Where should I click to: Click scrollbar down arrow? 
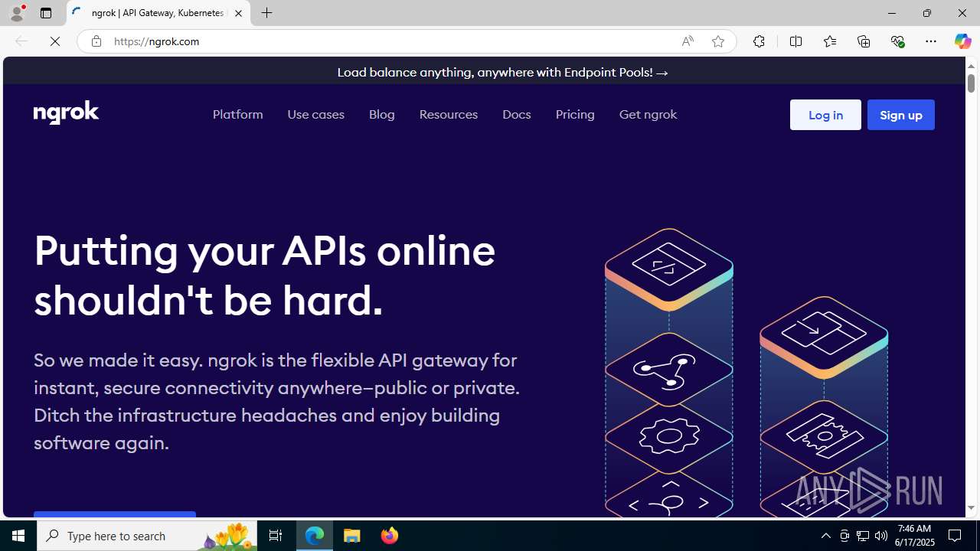971,508
